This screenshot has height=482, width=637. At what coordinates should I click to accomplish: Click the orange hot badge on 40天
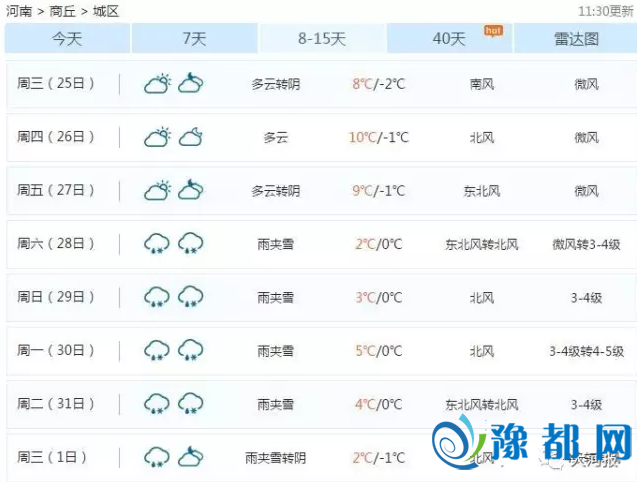click(x=492, y=30)
